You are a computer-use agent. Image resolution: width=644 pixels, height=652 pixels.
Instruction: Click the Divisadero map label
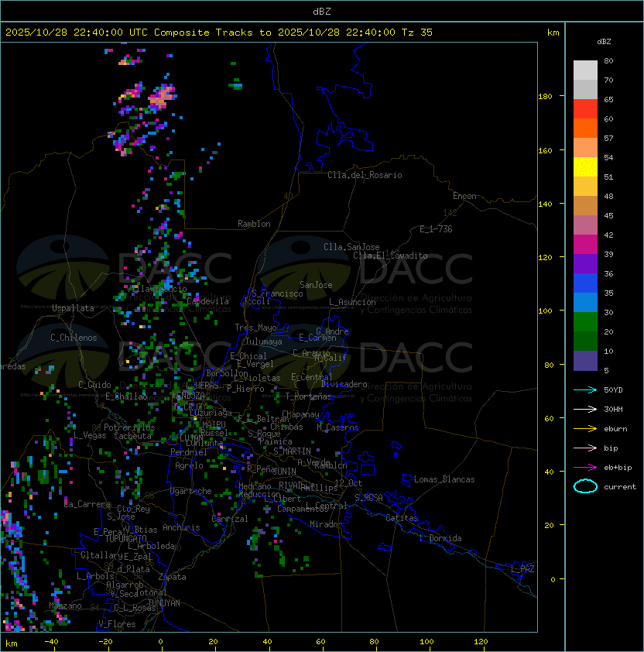click(x=344, y=384)
